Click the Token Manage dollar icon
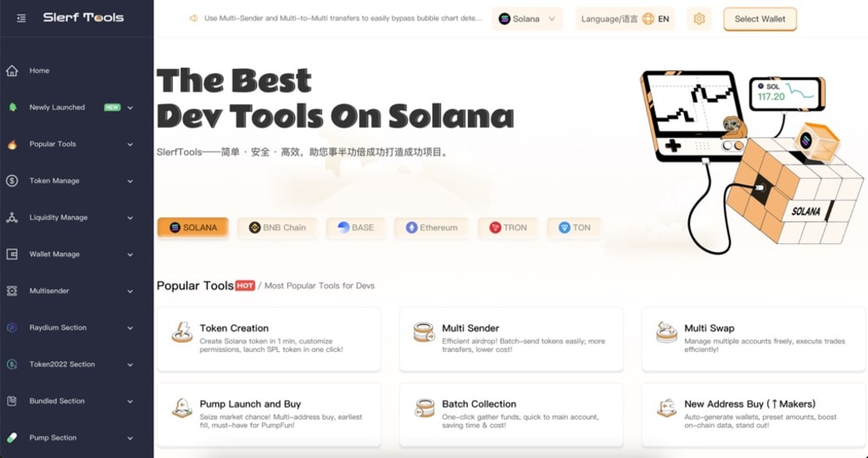Viewport: 868px width, 458px height. click(x=12, y=182)
